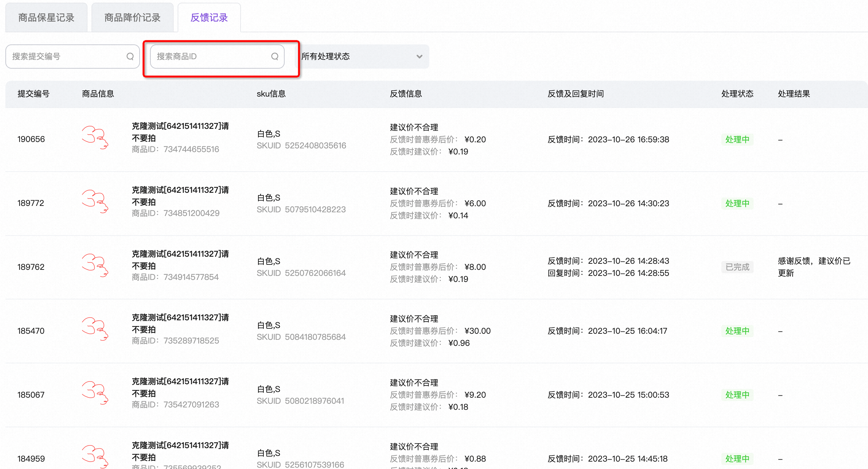Screen dimensions: 868x469
Task: Click submission number 185470
Action: (x=31, y=331)
